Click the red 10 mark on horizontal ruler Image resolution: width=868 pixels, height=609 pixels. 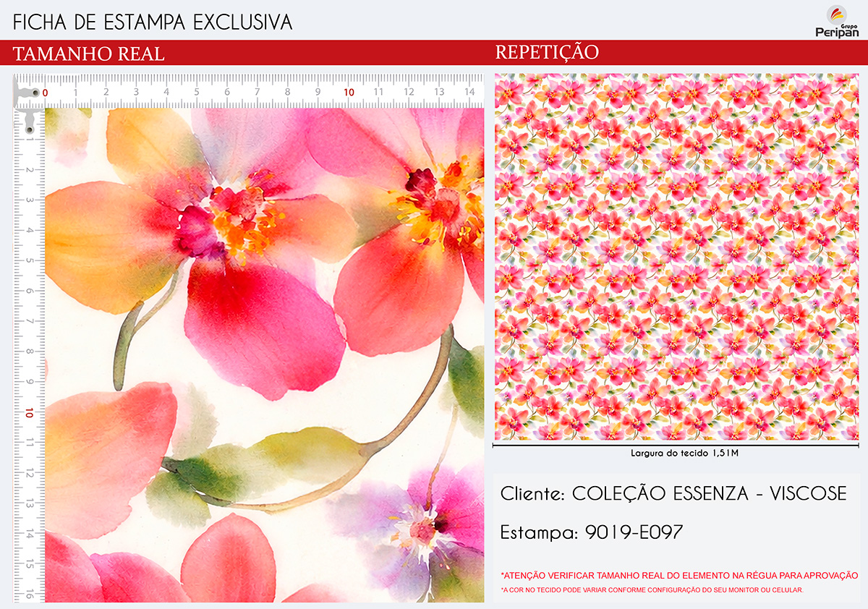pos(349,93)
